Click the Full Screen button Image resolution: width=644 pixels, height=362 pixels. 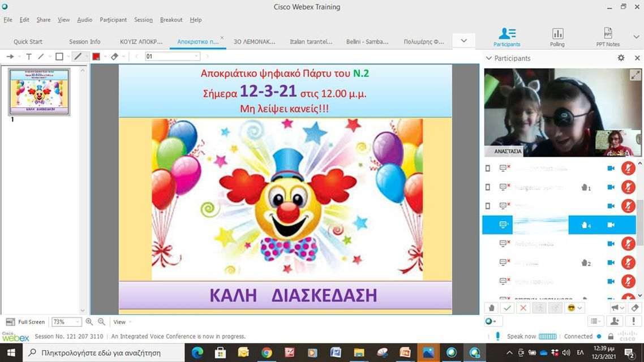tap(25, 322)
